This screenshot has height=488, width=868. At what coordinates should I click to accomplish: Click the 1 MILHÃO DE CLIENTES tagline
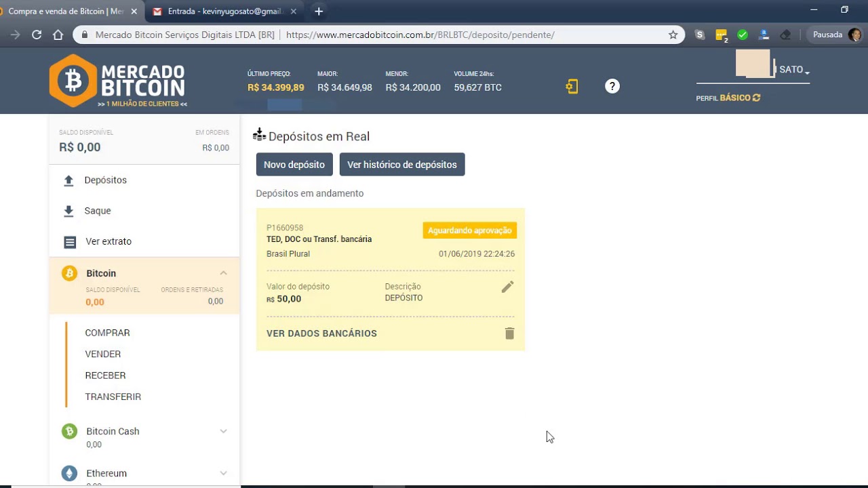click(x=142, y=104)
